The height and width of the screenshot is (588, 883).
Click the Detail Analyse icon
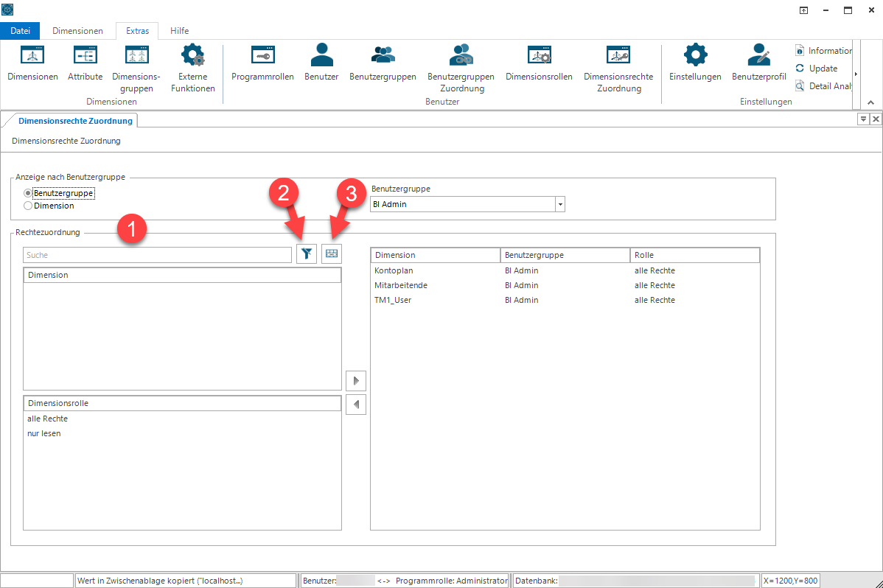pos(800,85)
